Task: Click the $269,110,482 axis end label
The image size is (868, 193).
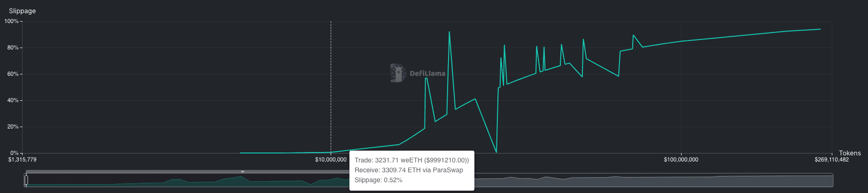Action: coord(831,160)
